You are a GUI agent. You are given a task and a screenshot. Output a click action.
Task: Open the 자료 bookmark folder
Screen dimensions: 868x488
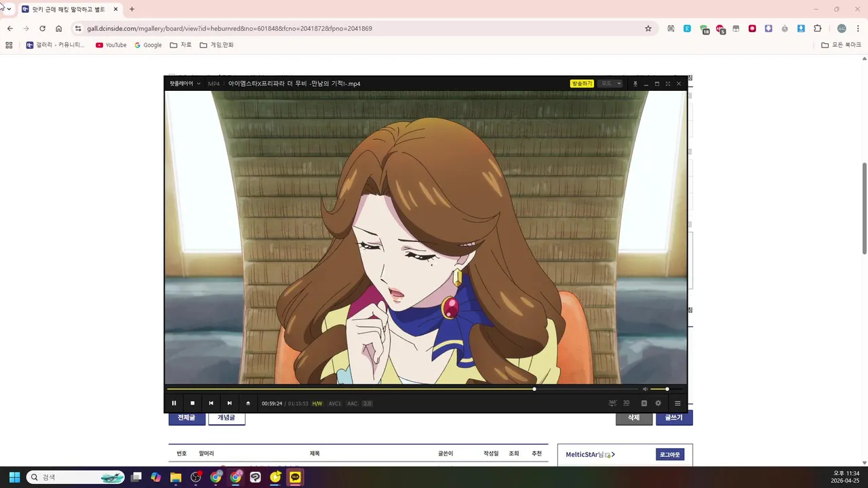[180, 45]
